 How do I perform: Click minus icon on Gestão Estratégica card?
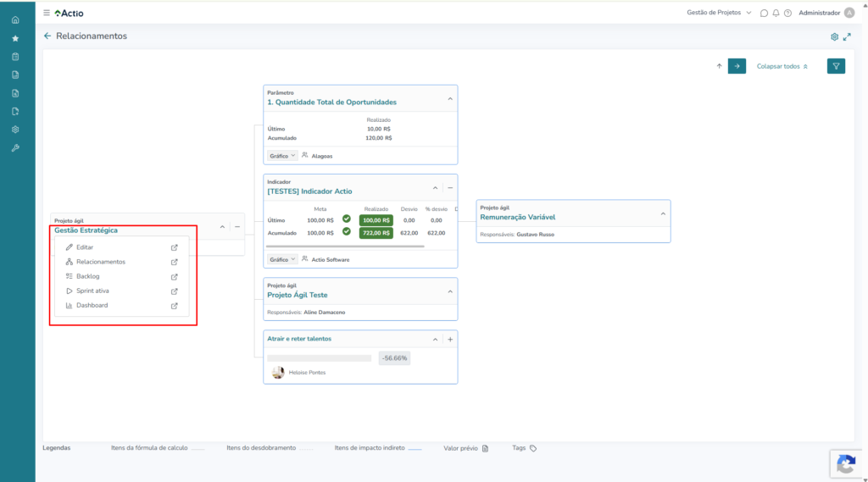coord(237,227)
